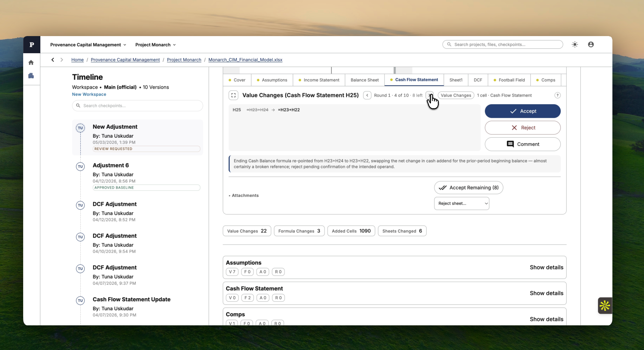Click the R 0 badge under Cash Flow Statement
Viewport: 644px width, 350px height.
point(278,298)
